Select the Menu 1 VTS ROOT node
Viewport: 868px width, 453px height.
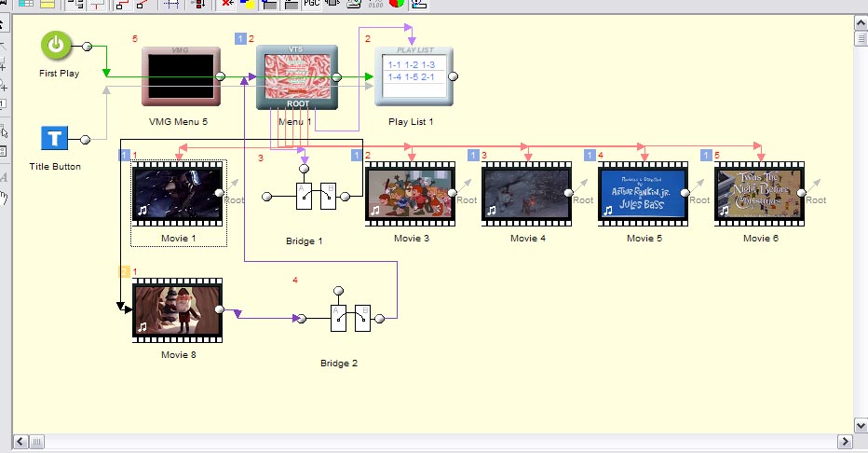pyautogui.click(x=297, y=77)
